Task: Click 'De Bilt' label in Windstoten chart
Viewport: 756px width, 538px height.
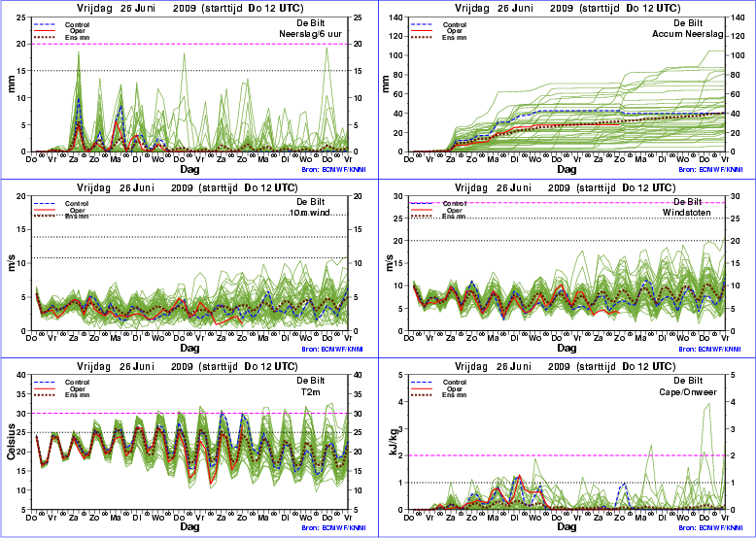Action: pos(688,202)
